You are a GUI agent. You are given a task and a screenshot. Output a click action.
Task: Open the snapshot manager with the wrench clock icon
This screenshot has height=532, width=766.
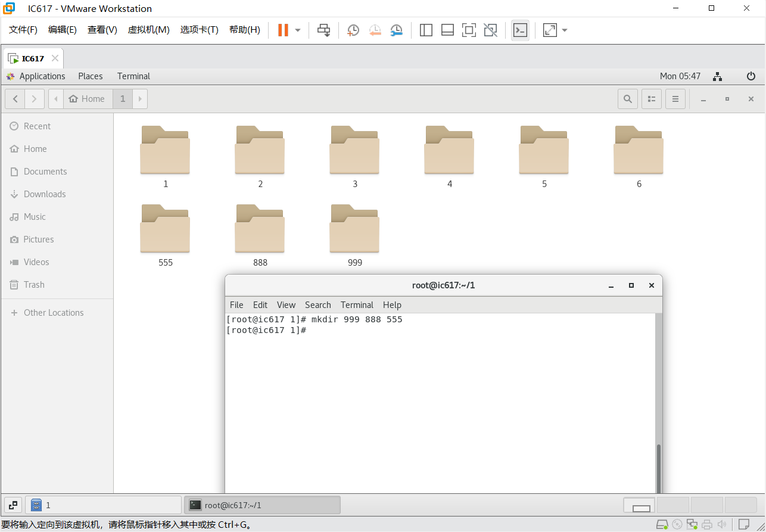[397, 30]
